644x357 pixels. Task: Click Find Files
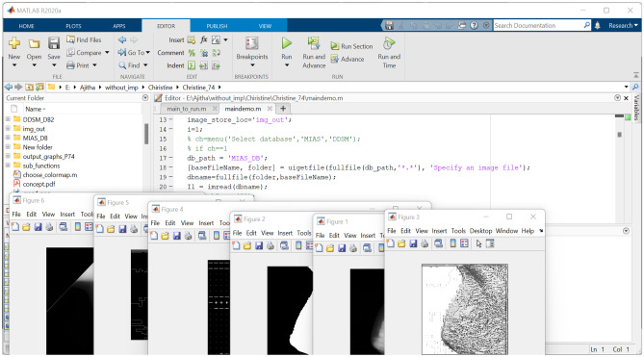pos(84,39)
